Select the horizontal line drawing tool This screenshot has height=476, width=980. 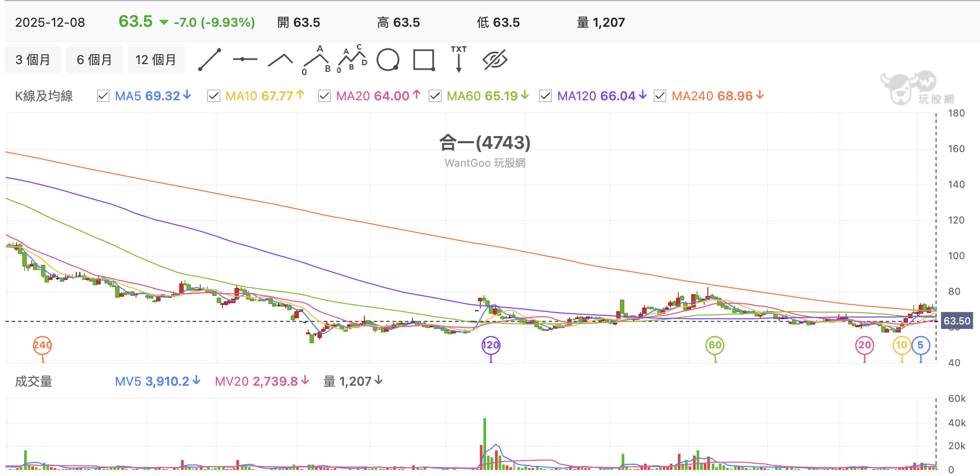coord(245,59)
